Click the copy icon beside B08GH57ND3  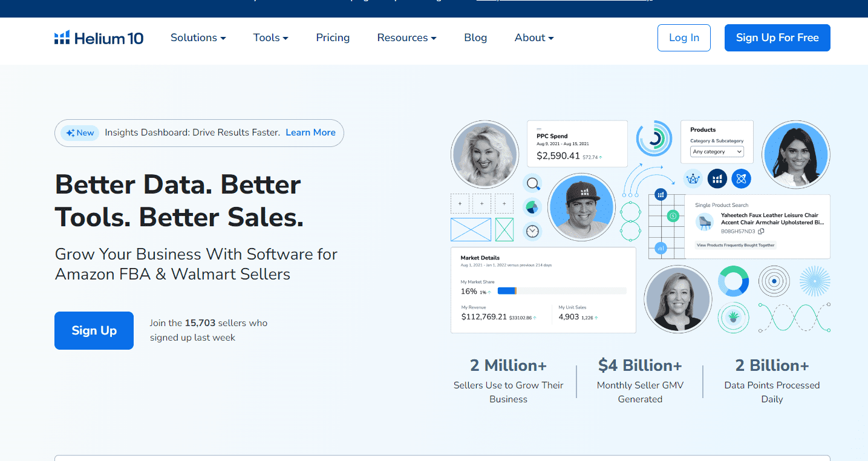click(761, 231)
